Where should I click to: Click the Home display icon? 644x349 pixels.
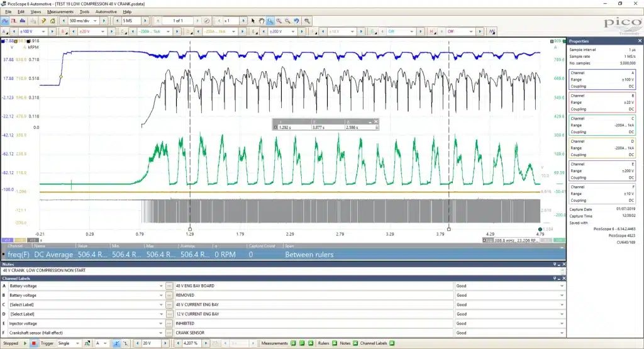click(x=53, y=21)
